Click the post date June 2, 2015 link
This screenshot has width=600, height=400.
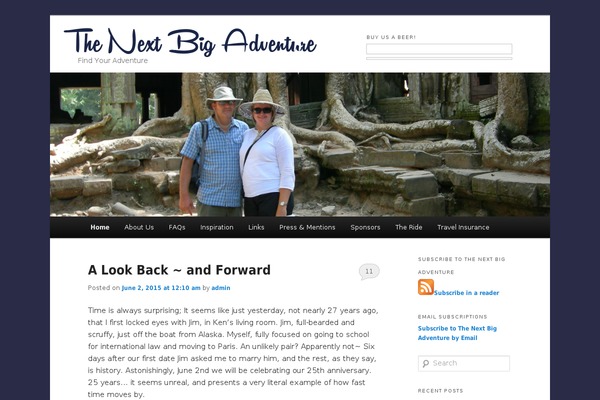[x=161, y=288]
